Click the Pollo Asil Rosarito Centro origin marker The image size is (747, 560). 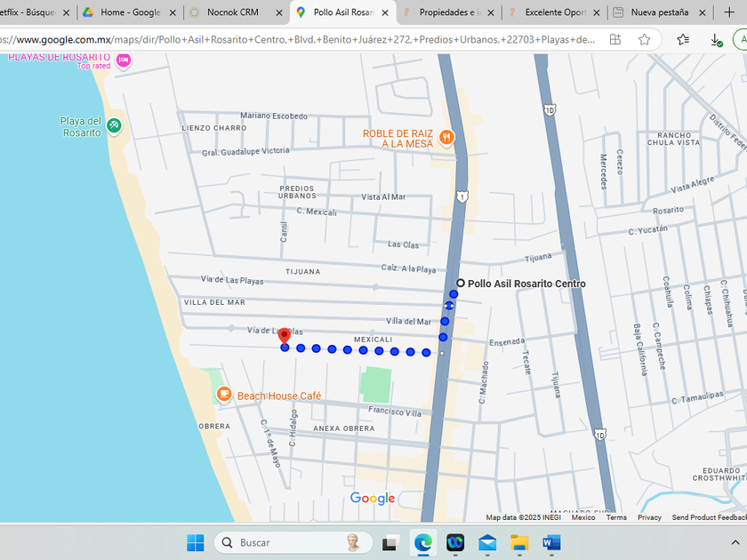(461, 284)
